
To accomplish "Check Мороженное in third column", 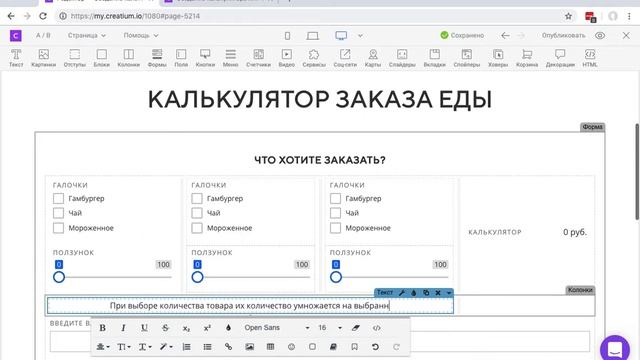I will [x=335, y=228].
